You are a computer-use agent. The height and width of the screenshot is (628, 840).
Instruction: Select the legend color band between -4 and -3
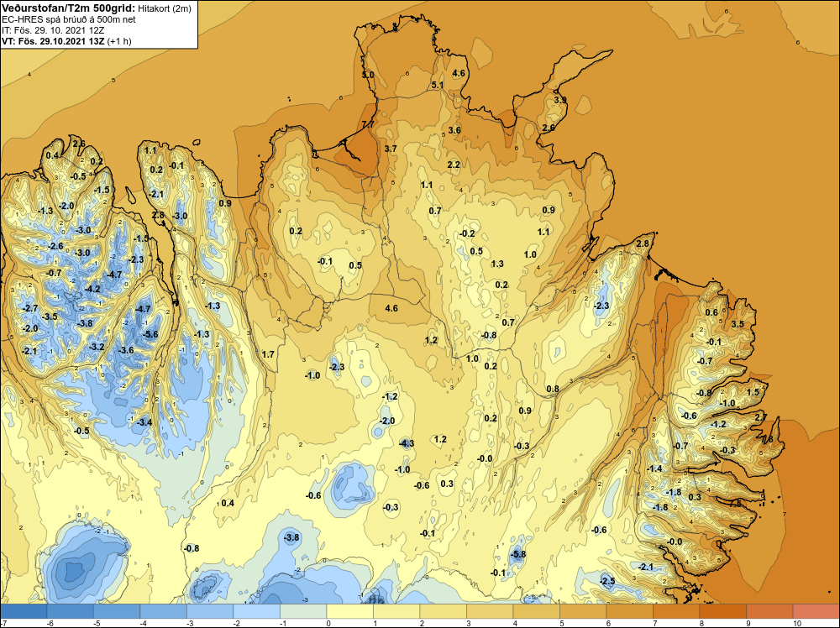[x=164, y=611]
